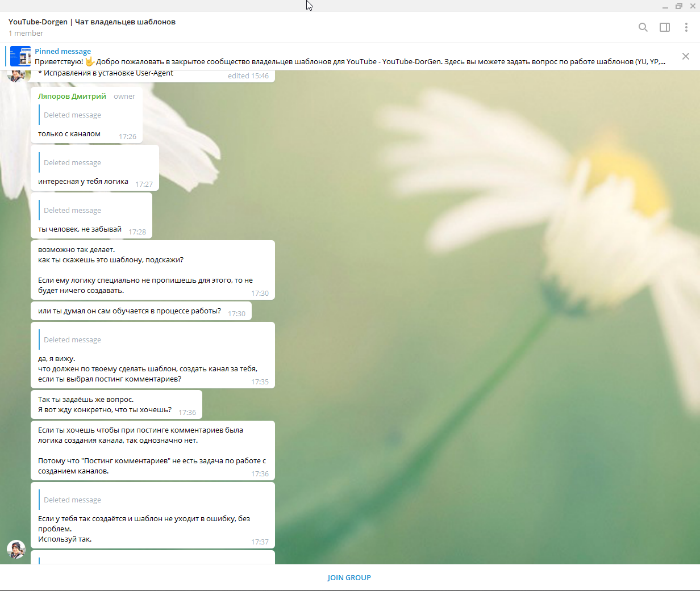Hide the pinned message bar

(x=686, y=56)
